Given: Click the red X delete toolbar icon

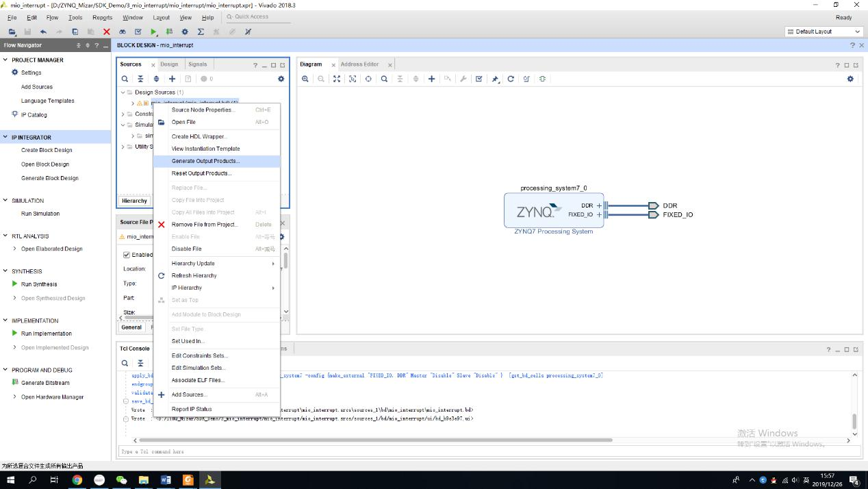Looking at the screenshot, I should pyautogui.click(x=106, y=32).
